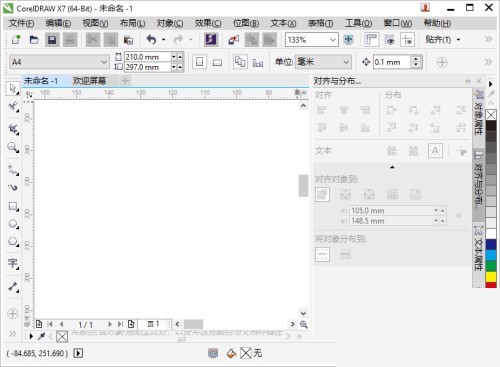The height and width of the screenshot is (367, 500).
Task: Select the Zoom magnifier tool
Action: [x=13, y=147]
